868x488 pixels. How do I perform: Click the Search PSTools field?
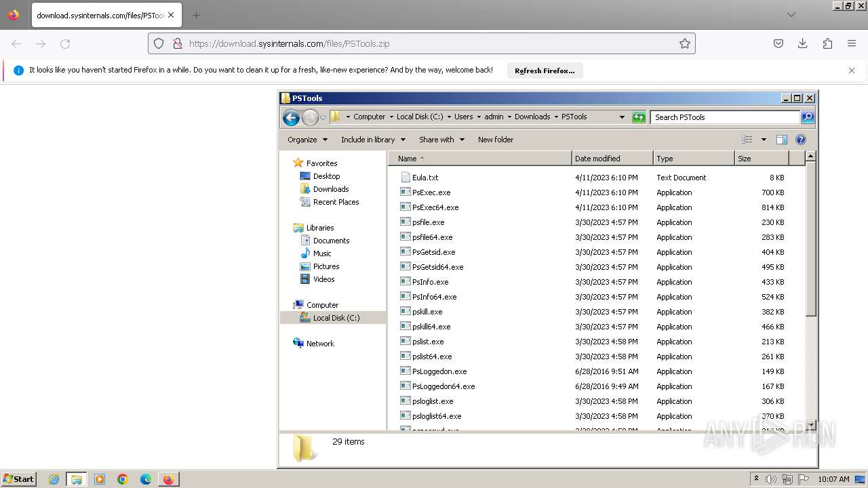pos(725,117)
